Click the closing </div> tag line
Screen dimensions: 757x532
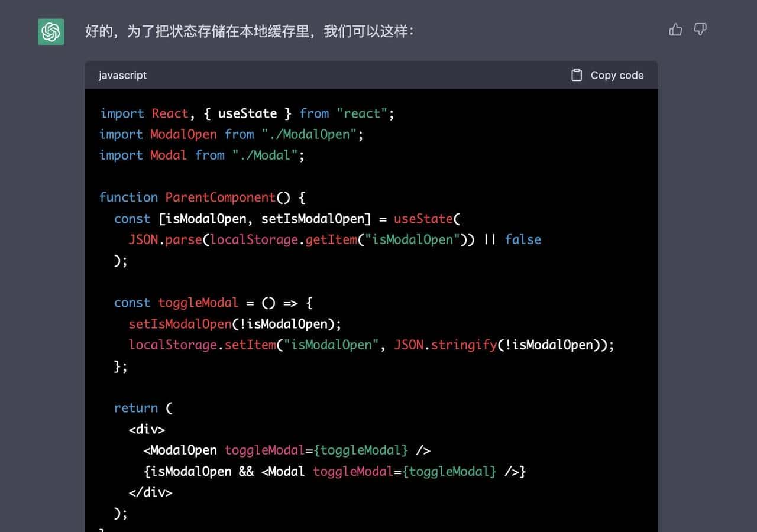pyautogui.click(x=150, y=492)
